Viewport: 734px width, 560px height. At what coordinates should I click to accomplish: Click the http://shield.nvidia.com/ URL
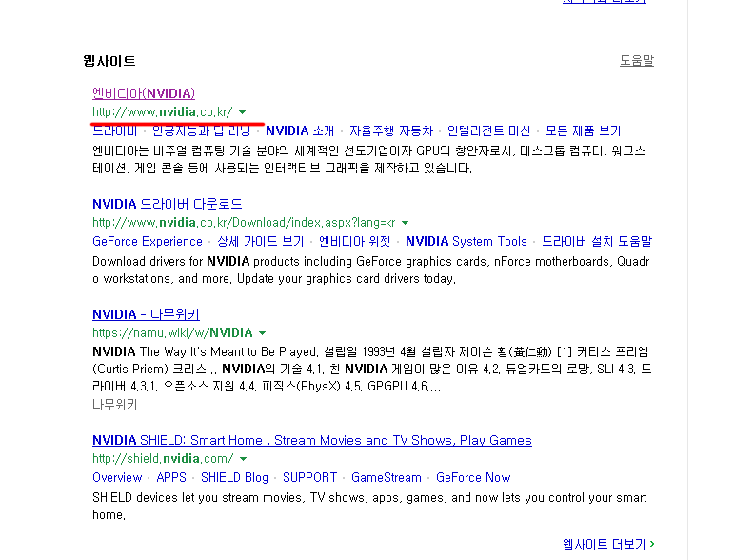pyautogui.click(x=163, y=458)
